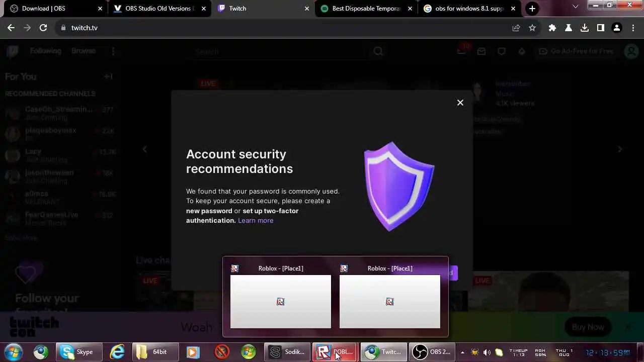Go to the next carousel stream arrow
The image size is (644, 362).
(x=620, y=149)
